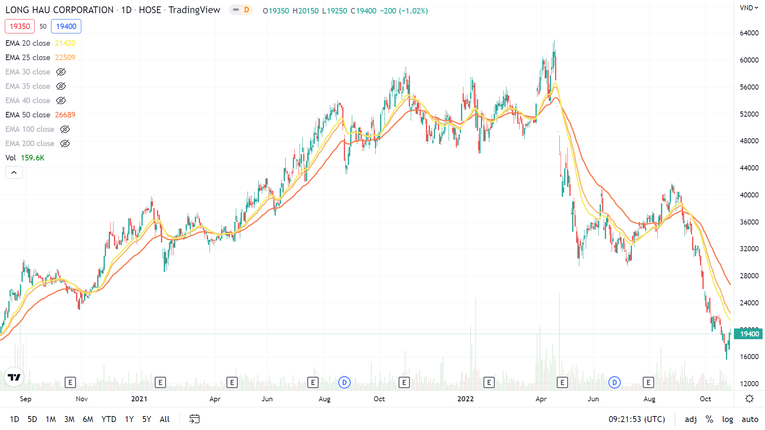
Task: Open earnings marker near November 2021
Action: [404, 382]
